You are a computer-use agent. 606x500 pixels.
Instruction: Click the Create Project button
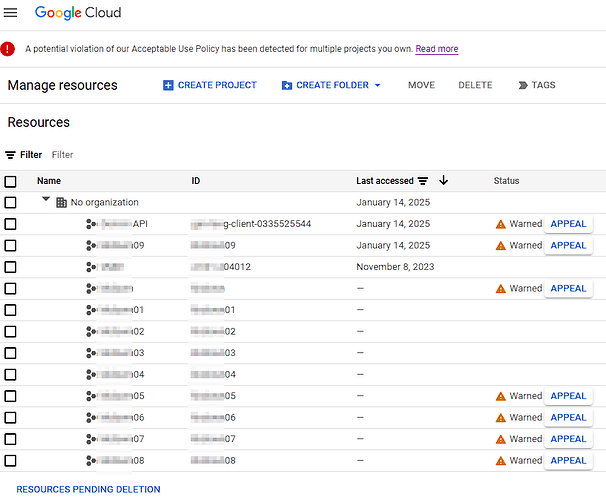[x=210, y=85]
